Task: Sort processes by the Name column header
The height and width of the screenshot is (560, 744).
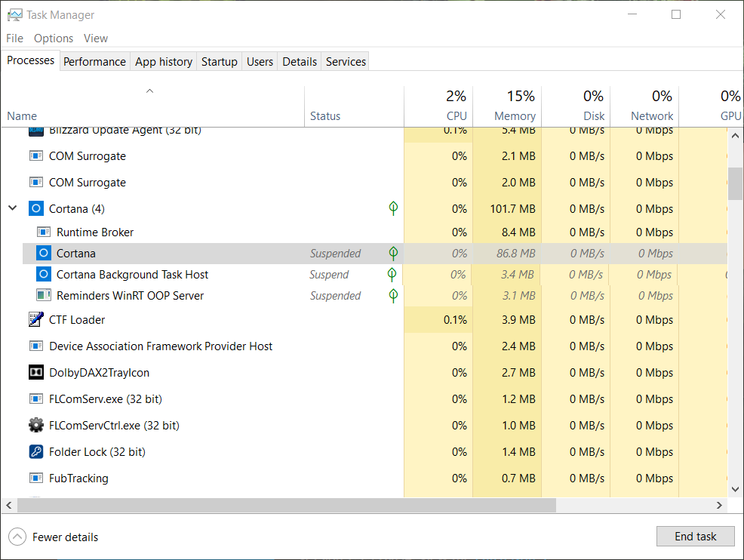Action: 22,116
